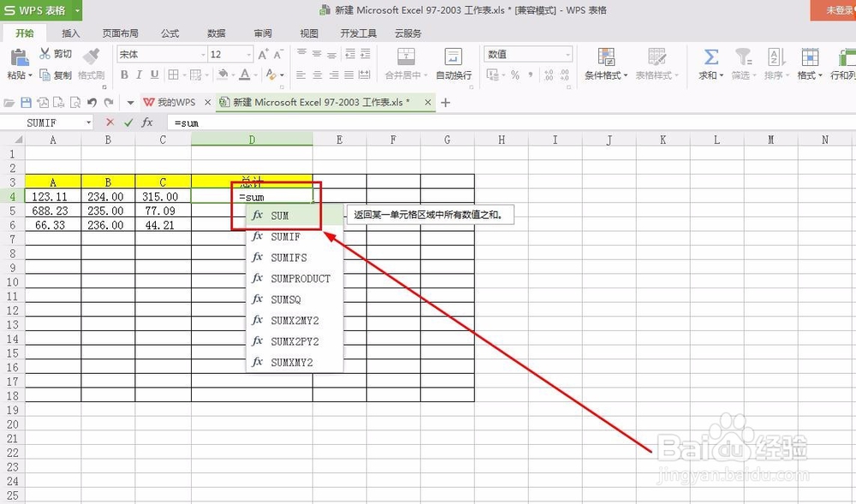Expand the AutoSum (求和) dropdown arrow
Viewport: 856px width, 504px height.
721,75
